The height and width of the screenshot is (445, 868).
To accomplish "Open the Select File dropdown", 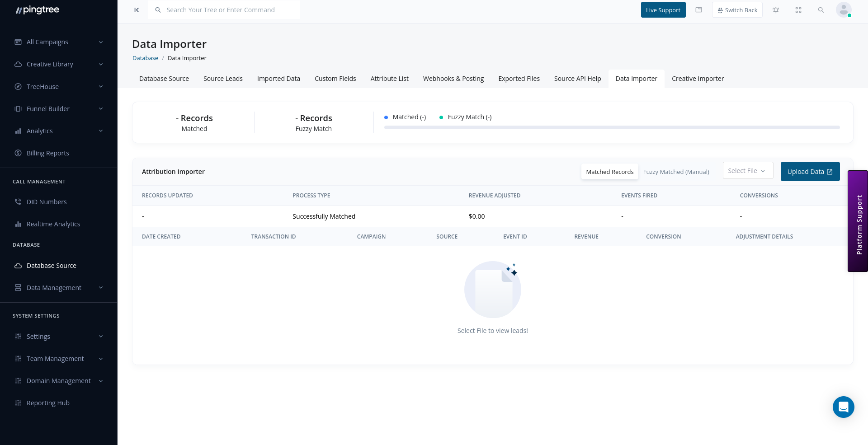I will click(x=747, y=170).
